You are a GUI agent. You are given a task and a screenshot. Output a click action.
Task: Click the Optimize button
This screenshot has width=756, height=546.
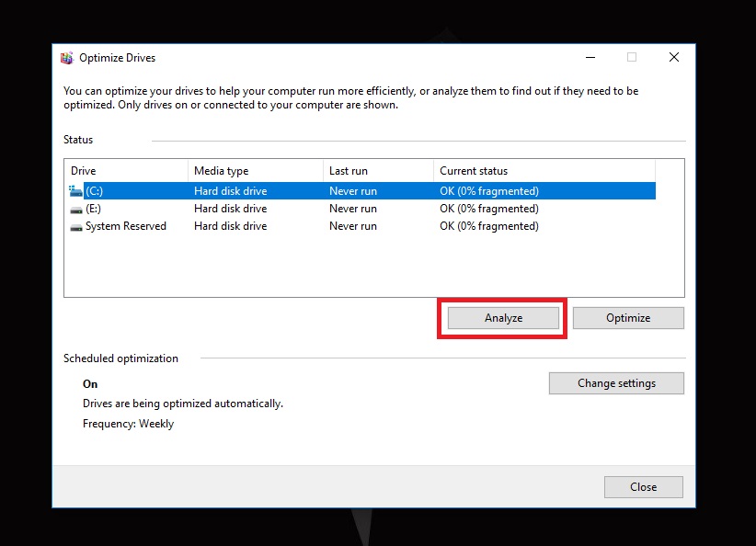pos(628,318)
